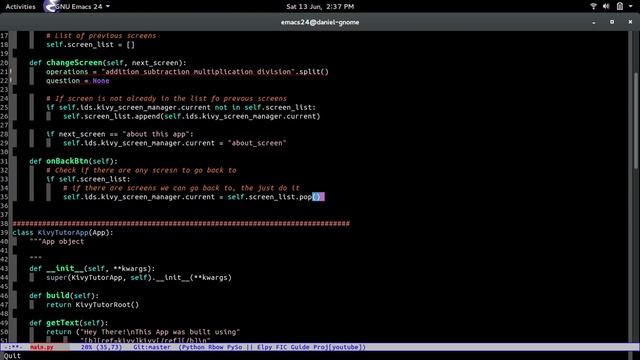
Task: Click the Quit message in minibuffer
Action: point(12,356)
